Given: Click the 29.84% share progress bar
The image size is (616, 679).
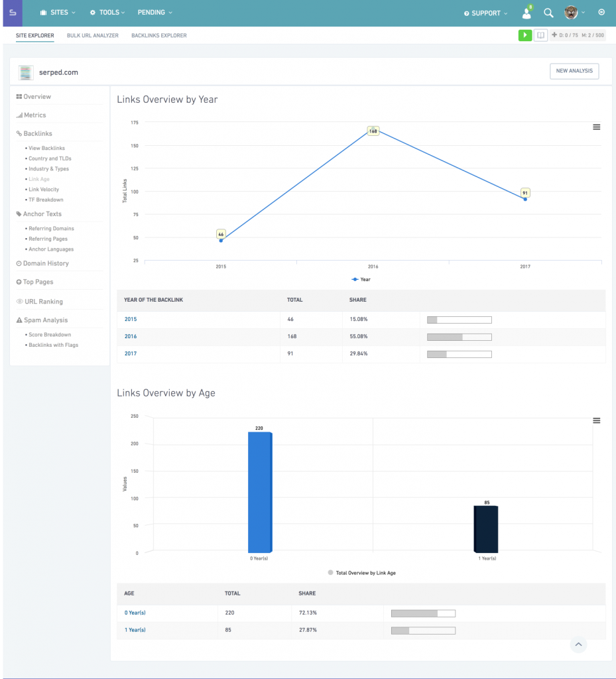Looking at the screenshot, I should coord(460,354).
